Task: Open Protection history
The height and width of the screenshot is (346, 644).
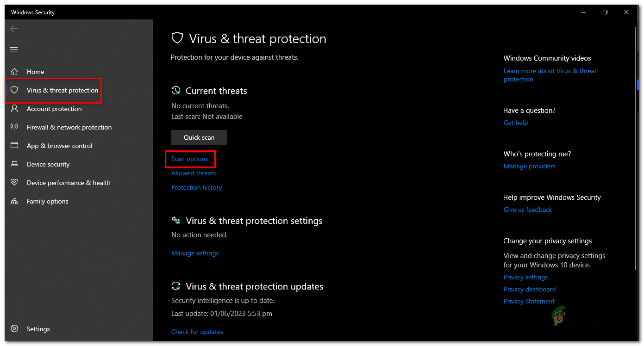Action: tap(196, 187)
